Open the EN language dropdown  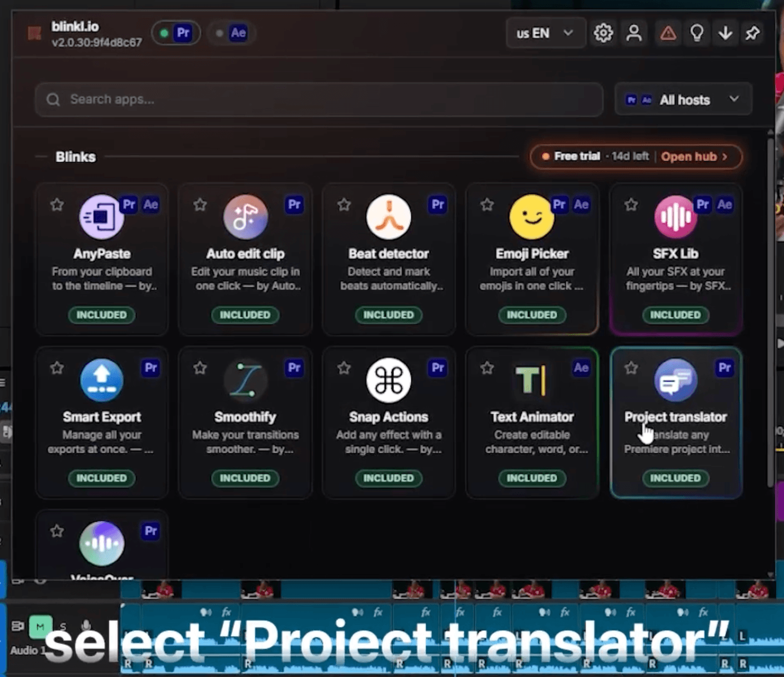coord(546,33)
